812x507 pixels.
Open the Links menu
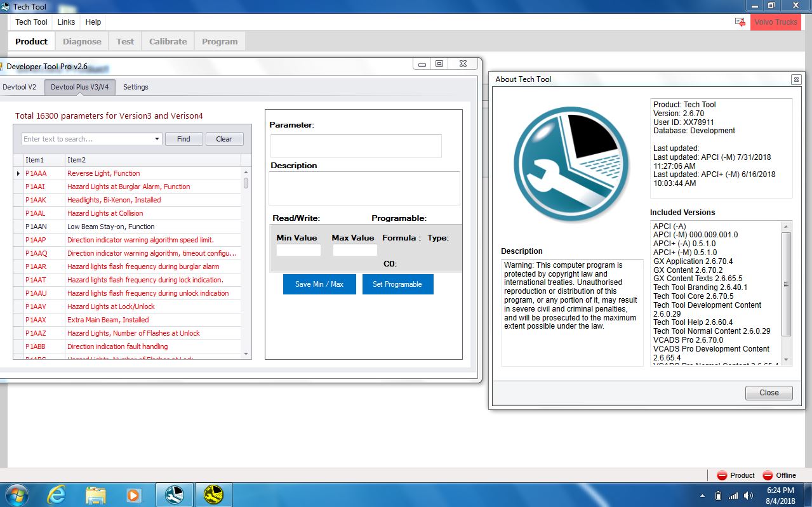(66, 22)
